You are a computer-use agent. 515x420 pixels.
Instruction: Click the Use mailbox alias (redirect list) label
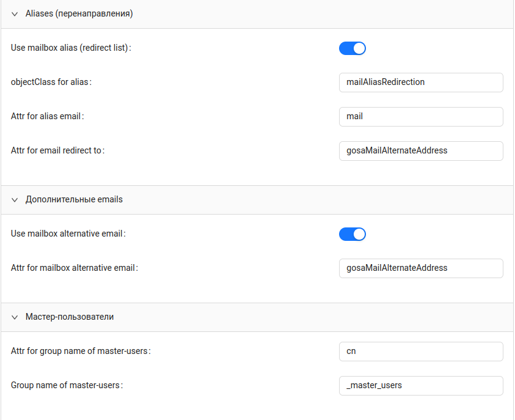tap(70, 48)
